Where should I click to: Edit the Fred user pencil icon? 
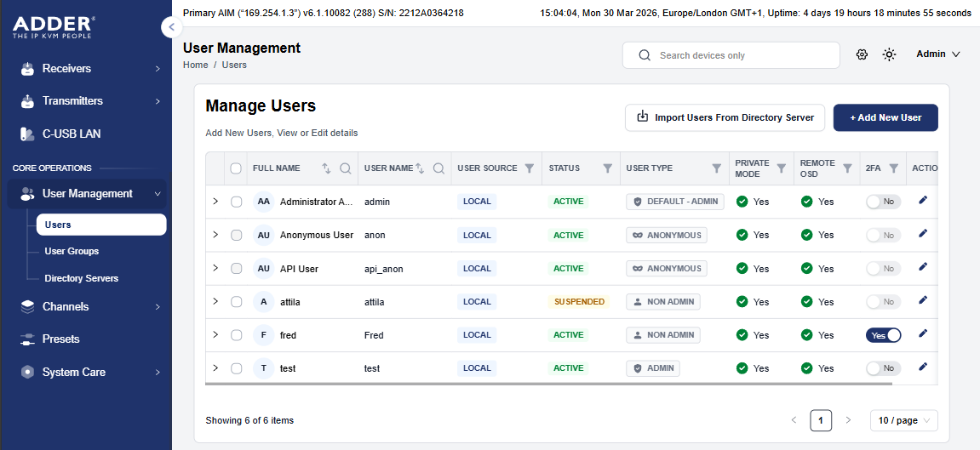point(923,334)
